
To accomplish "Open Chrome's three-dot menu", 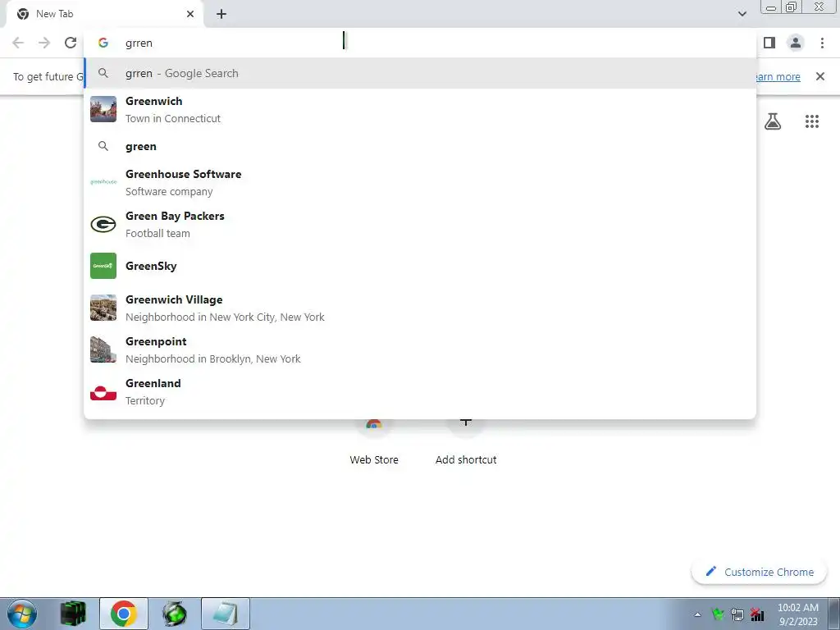I will pos(822,43).
